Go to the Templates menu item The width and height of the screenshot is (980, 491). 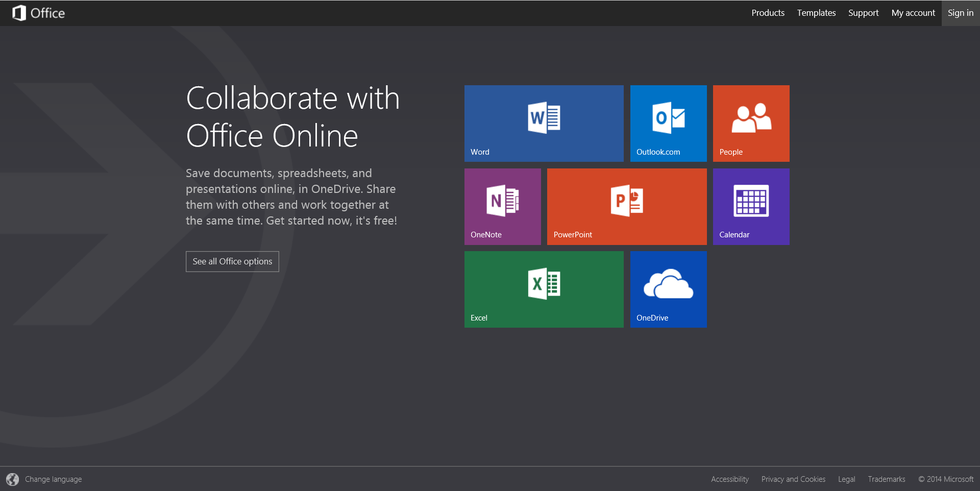(816, 13)
